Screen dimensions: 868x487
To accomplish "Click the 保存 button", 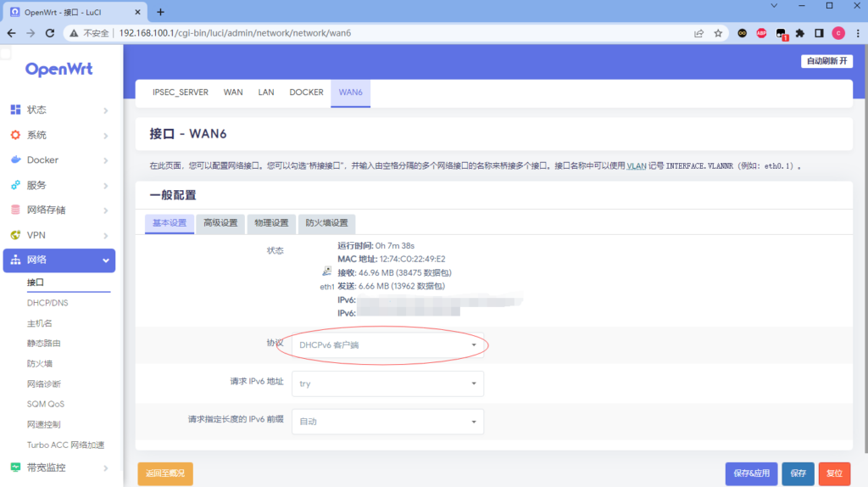I will coord(798,473).
